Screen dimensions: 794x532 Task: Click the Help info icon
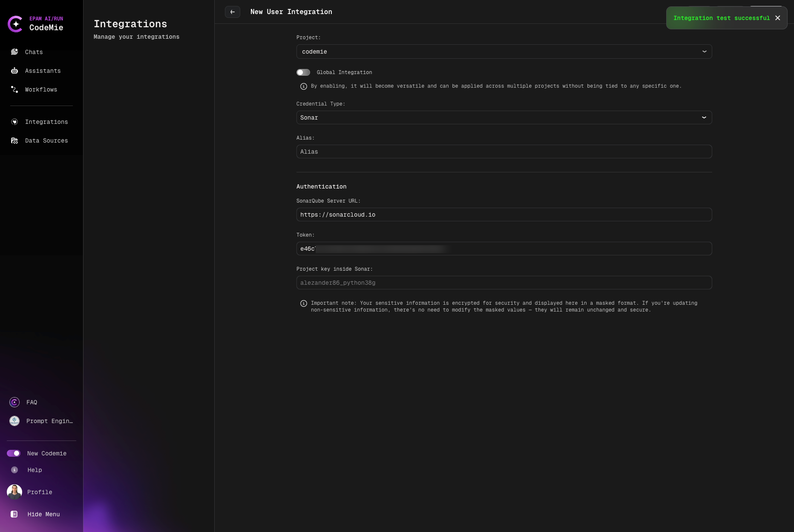[x=14, y=470]
